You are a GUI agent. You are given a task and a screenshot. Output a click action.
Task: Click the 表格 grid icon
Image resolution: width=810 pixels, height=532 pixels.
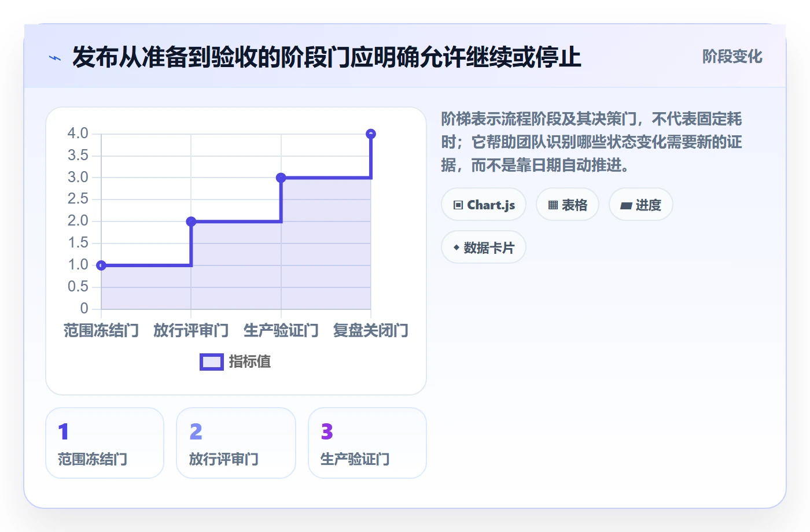coord(553,205)
